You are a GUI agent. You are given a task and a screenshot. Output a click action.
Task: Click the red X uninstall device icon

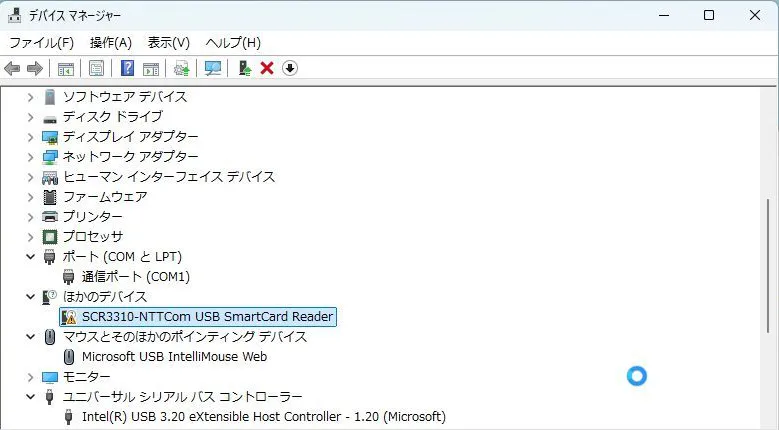[267, 68]
